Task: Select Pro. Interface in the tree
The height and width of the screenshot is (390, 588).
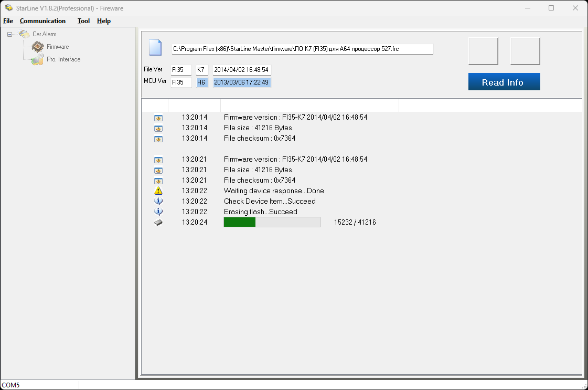Action: [63, 59]
